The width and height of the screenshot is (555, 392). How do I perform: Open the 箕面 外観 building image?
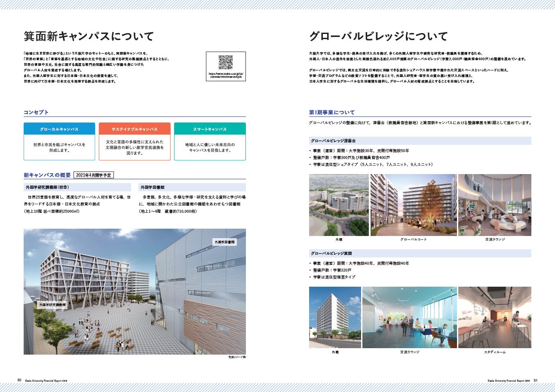point(335,317)
